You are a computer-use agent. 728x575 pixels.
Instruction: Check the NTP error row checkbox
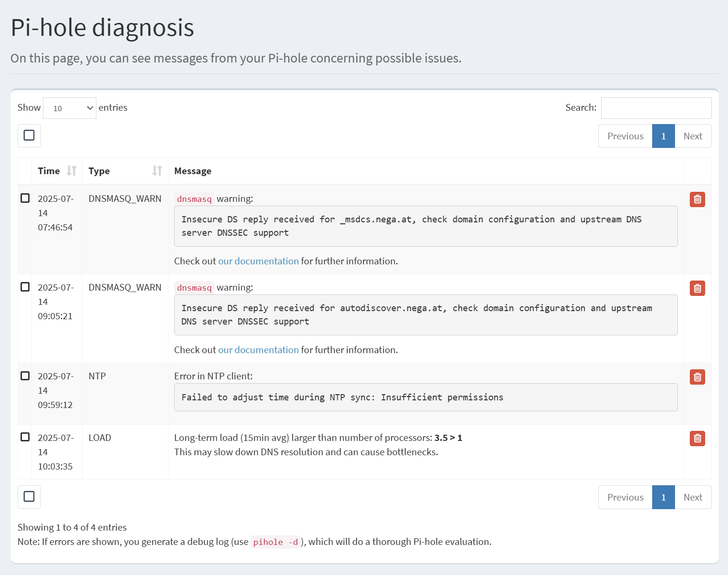25,376
